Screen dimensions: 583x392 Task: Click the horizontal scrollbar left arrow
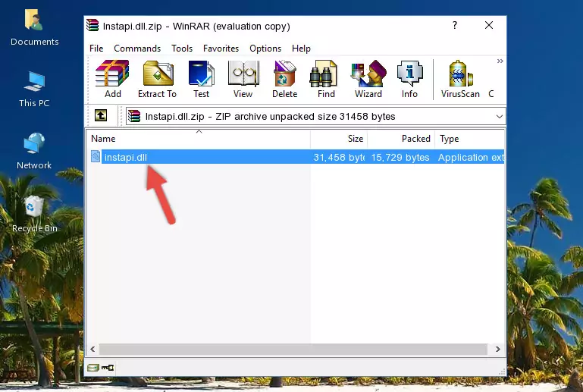click(93, 350)
